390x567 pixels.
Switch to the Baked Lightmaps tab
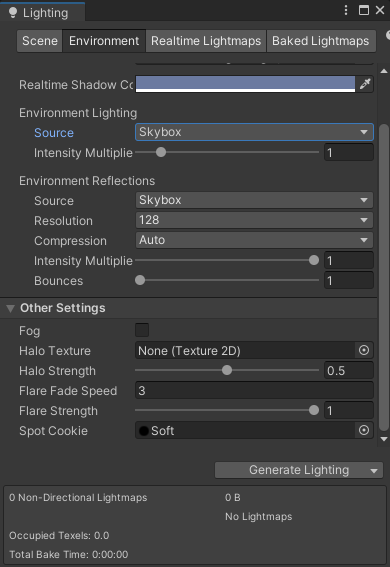click(321, 41)
